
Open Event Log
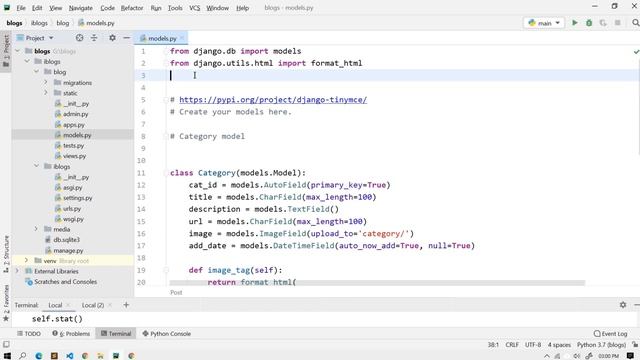tap(610, 333)
